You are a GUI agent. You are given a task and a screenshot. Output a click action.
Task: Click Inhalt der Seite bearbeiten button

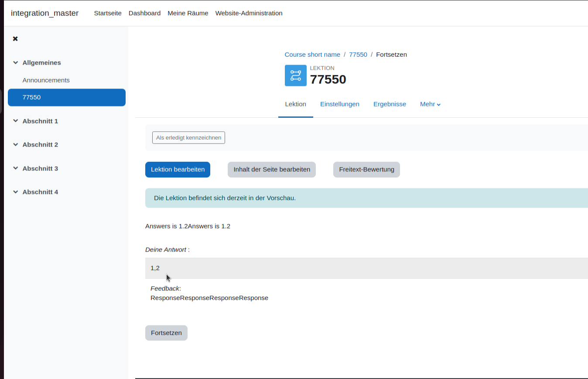(x=272, y=170)
